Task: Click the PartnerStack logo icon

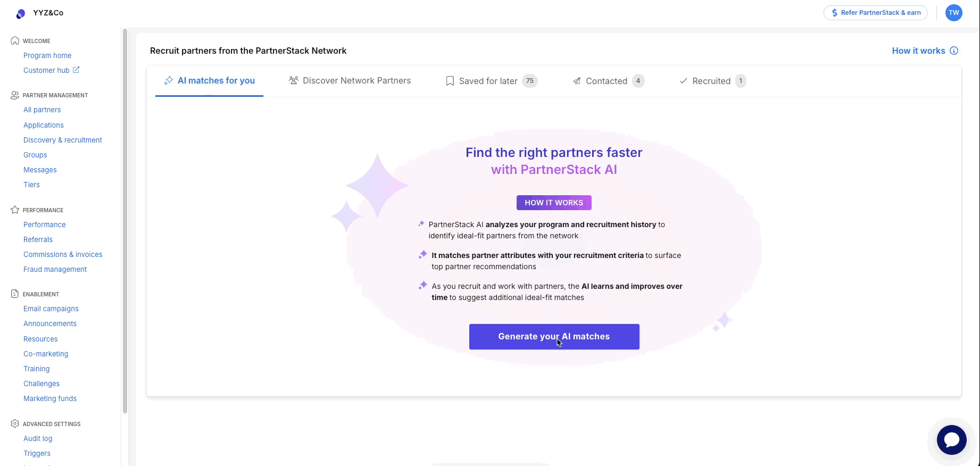Action: (21, 14)
